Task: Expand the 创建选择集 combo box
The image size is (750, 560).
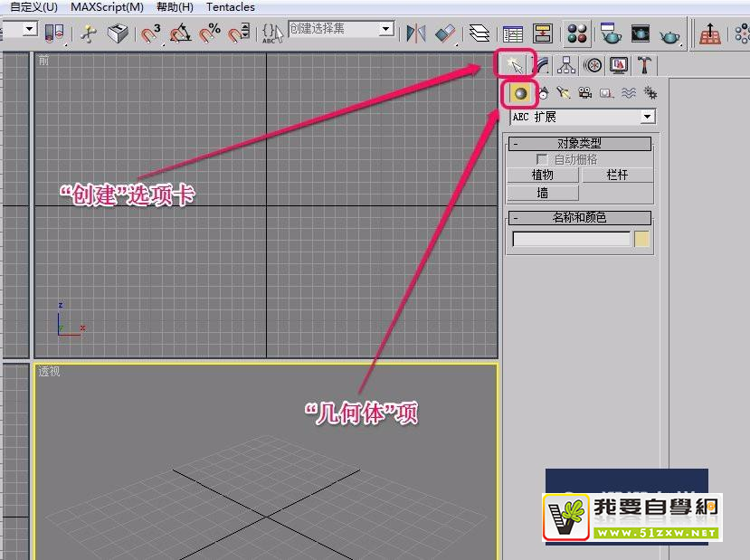Action: click(x=385, y=28)
